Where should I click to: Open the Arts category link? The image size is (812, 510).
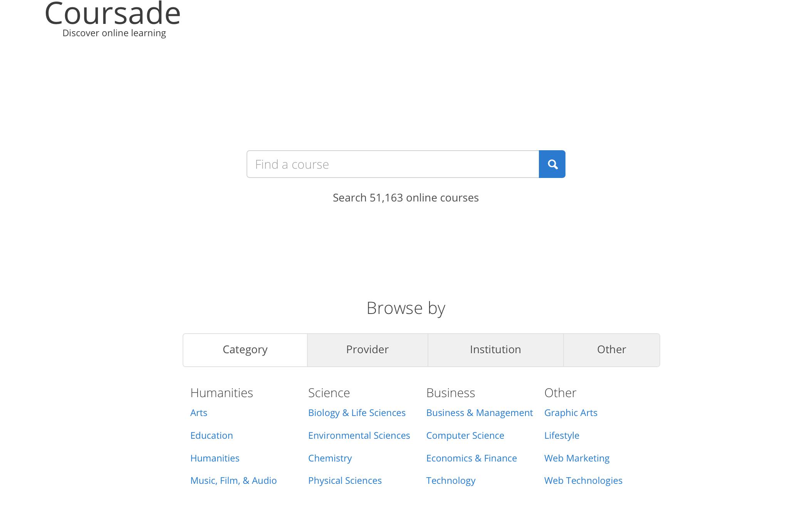pos(199,413)
